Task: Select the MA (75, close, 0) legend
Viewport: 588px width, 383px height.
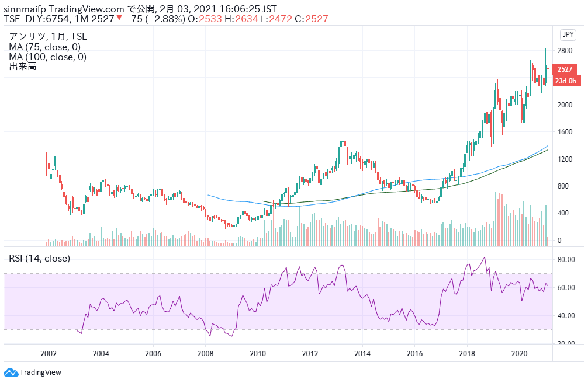Action: pyautogui.click(x=45, y=47)
